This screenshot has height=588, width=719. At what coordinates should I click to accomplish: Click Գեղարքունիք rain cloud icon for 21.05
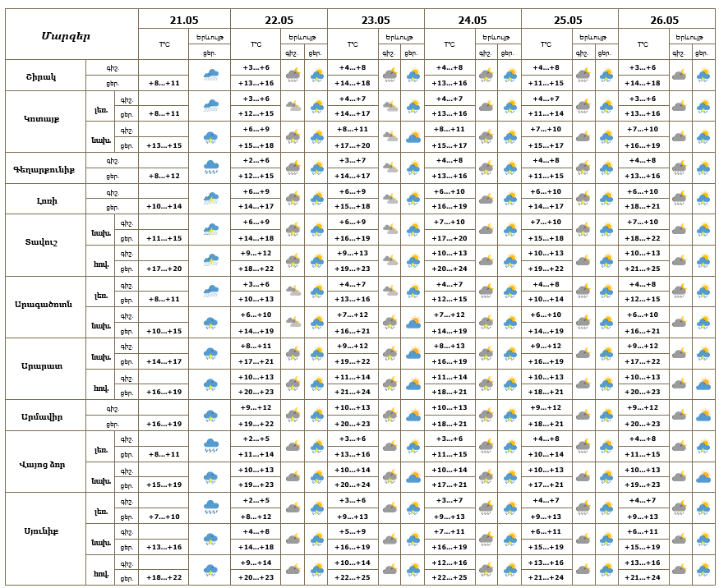click(x=211, y=168)
